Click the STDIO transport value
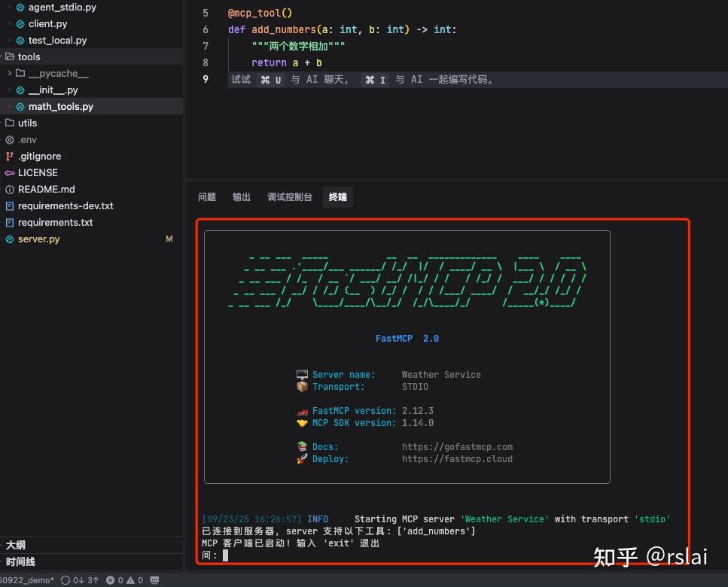 pos(415,387)
